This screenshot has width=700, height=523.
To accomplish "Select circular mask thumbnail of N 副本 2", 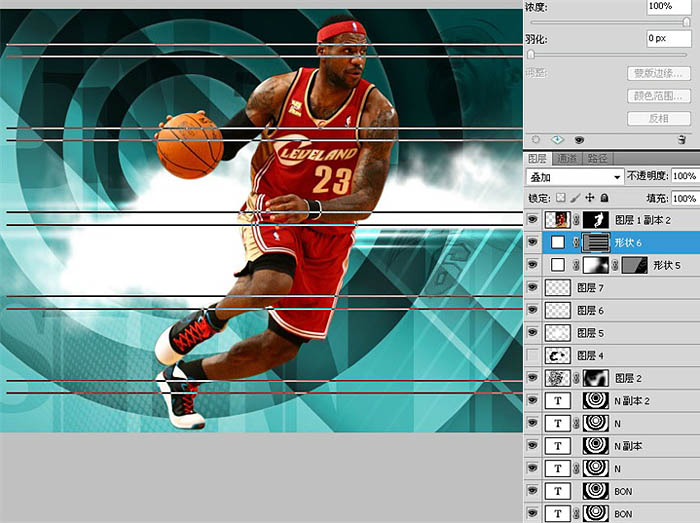I will pyautogui.click(x=596, y=400).
